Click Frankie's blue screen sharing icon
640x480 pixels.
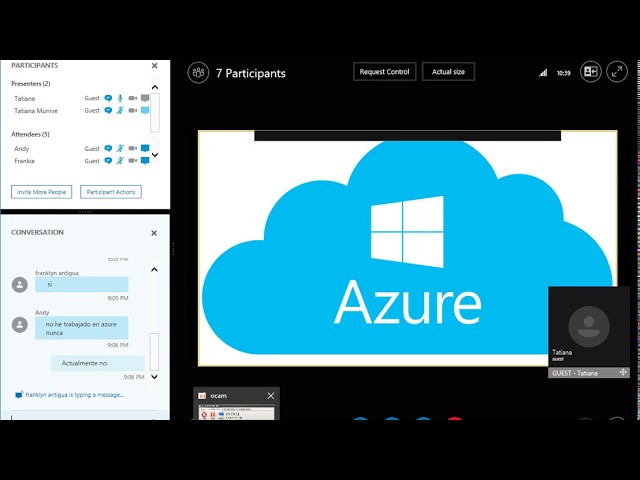pos(145,160)
